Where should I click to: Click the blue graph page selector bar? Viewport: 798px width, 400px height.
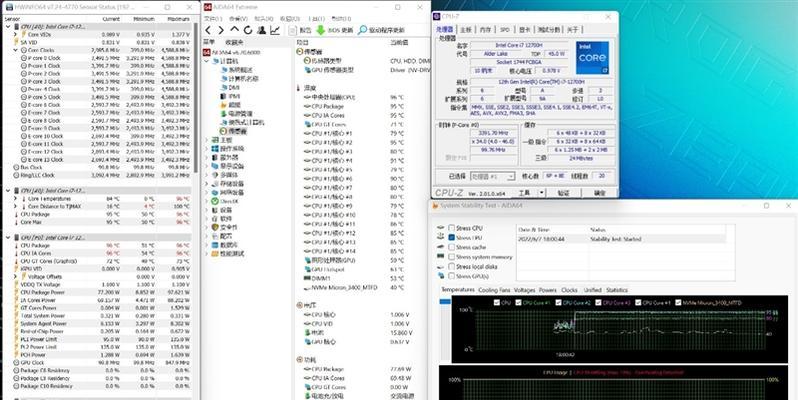(x=445, y=302)
